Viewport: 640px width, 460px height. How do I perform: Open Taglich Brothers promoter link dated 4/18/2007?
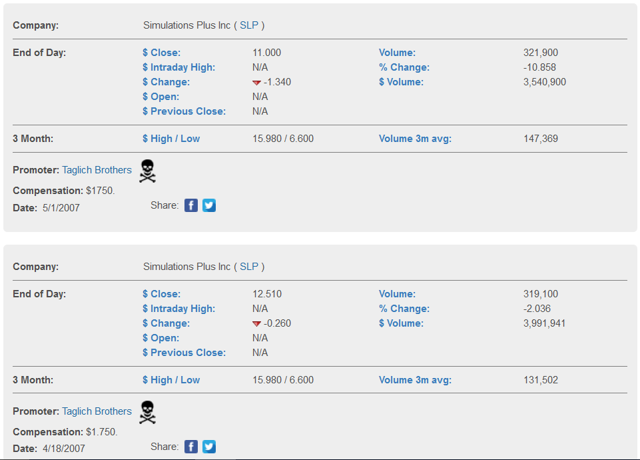[x=97, y=411]
